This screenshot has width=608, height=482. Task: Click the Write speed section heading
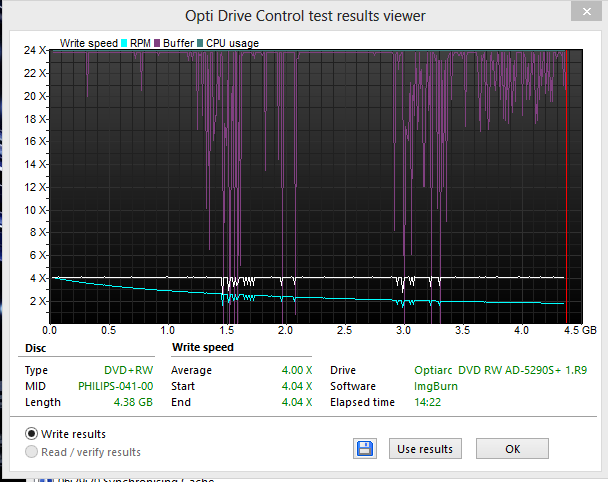coord(203,347)
